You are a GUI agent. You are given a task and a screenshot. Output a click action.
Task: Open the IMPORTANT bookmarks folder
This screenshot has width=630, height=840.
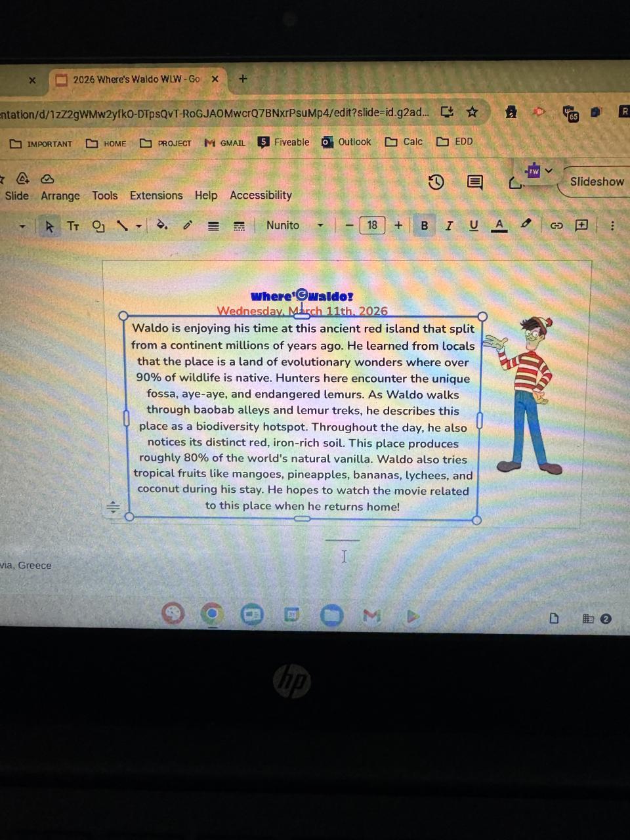[x=41, y=144]
